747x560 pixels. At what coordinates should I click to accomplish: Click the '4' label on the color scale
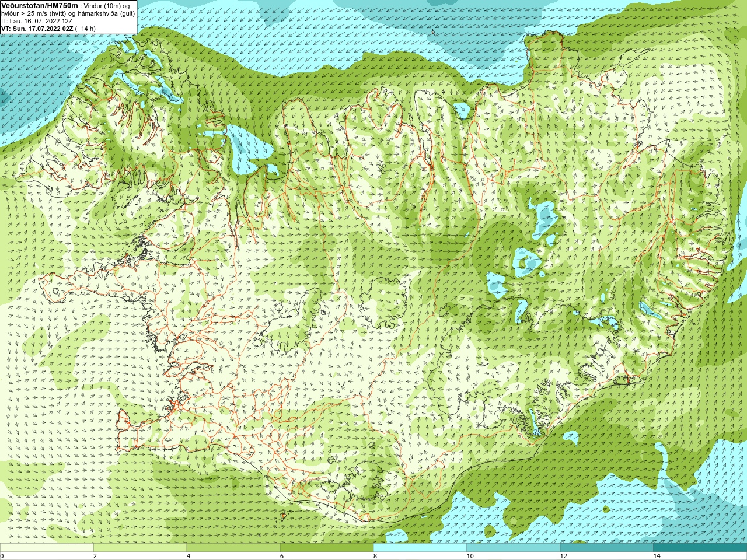tap(189, 556)
